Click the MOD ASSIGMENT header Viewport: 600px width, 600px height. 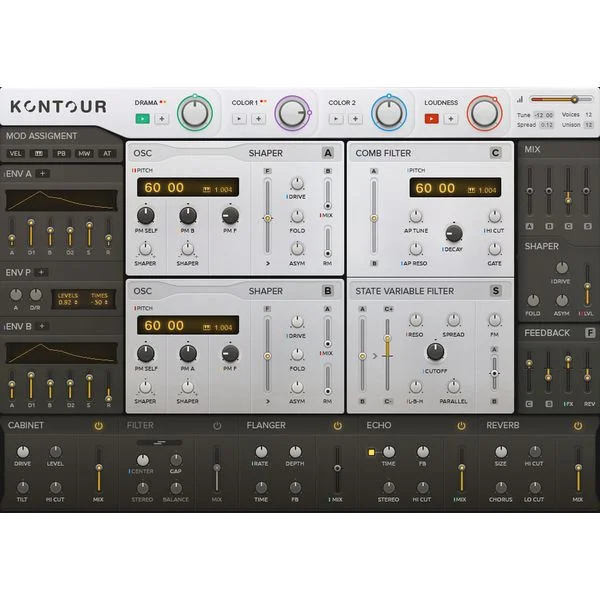(x=41, y=136)
